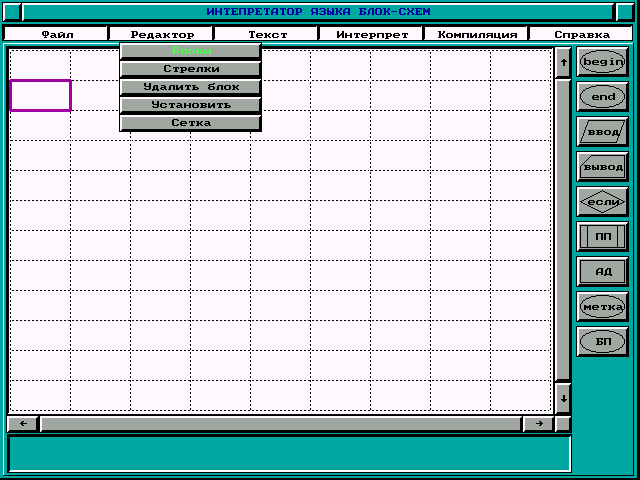Select the highlighted Блоки menu entry
The width and height of the screenshot is (640, 480).
tap(190, 51)
